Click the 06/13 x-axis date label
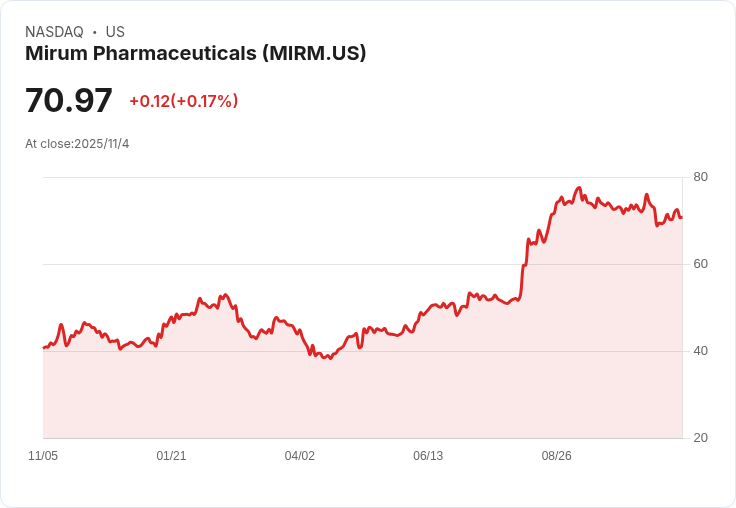This screenshot has width=736, height=508. pos(428,456)
